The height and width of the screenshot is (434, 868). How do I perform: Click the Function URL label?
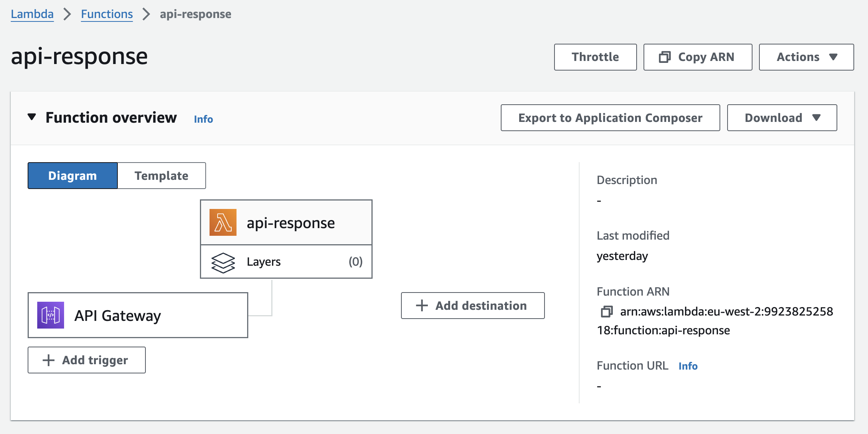[x=632, y=366]
